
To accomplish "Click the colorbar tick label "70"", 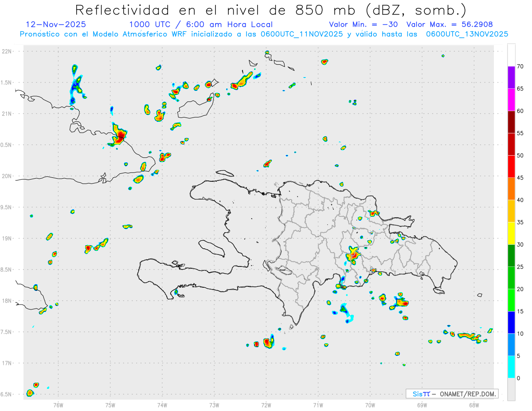I will [520, 67].
